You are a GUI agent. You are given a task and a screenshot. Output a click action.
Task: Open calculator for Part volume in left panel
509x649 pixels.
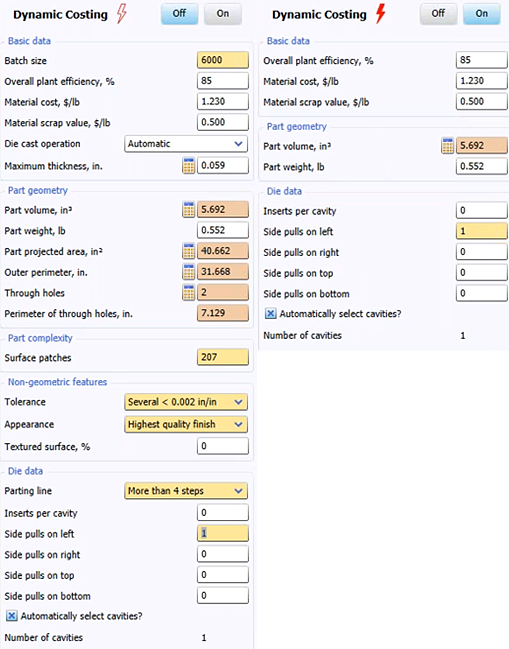189,209
